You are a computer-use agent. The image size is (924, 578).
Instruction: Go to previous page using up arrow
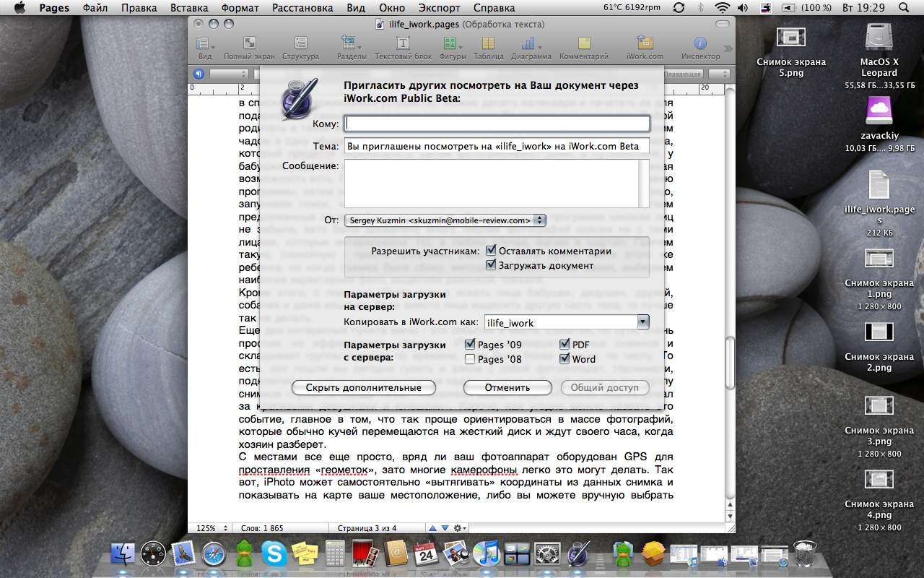pos(432,528)
